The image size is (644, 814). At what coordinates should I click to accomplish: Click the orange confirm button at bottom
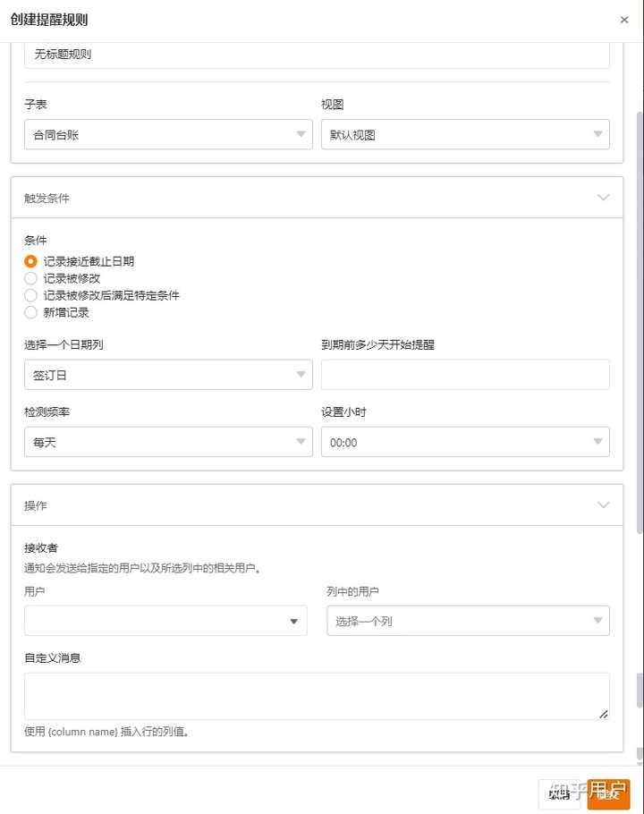pyautogui.click(x=608, y=794)
